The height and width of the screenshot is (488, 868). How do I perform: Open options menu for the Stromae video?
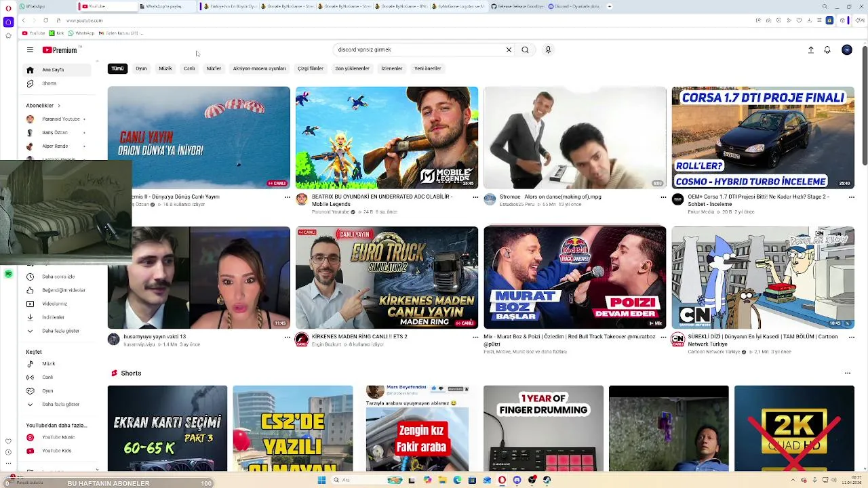663,197
